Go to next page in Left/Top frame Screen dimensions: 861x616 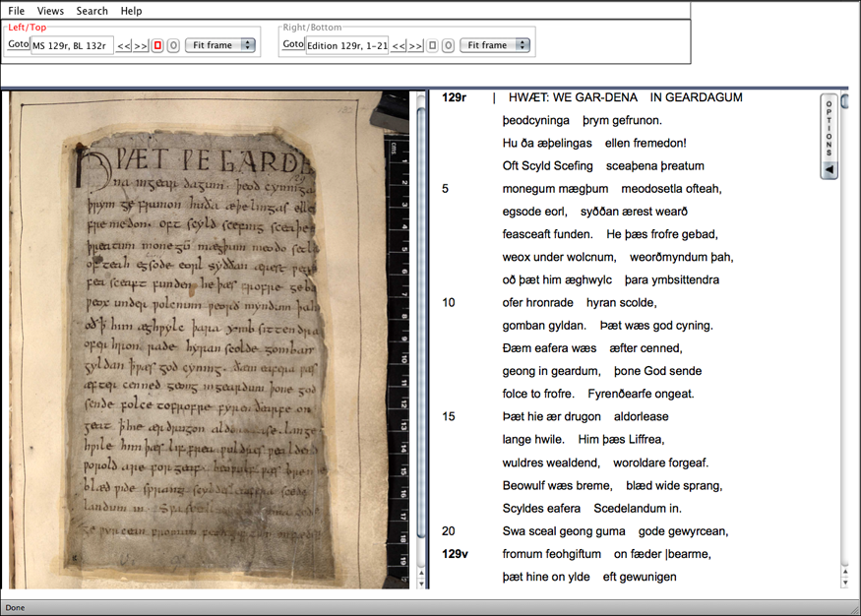tap(141, 46)
